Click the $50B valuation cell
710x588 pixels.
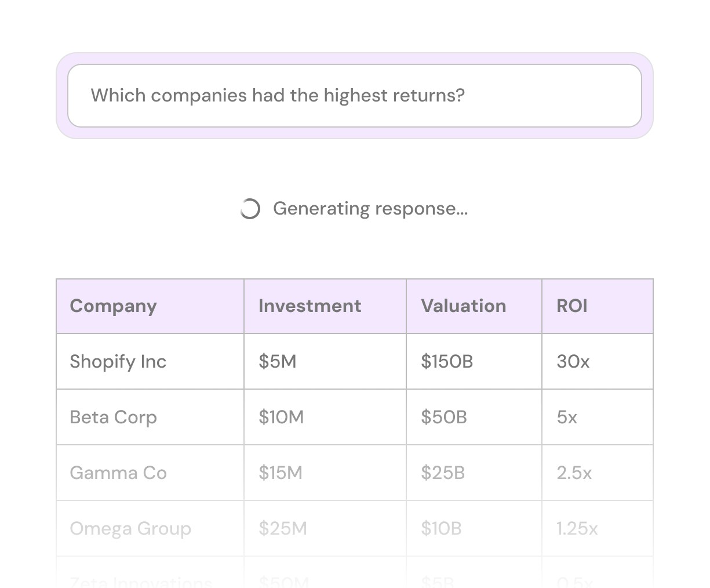pos(474,417)
